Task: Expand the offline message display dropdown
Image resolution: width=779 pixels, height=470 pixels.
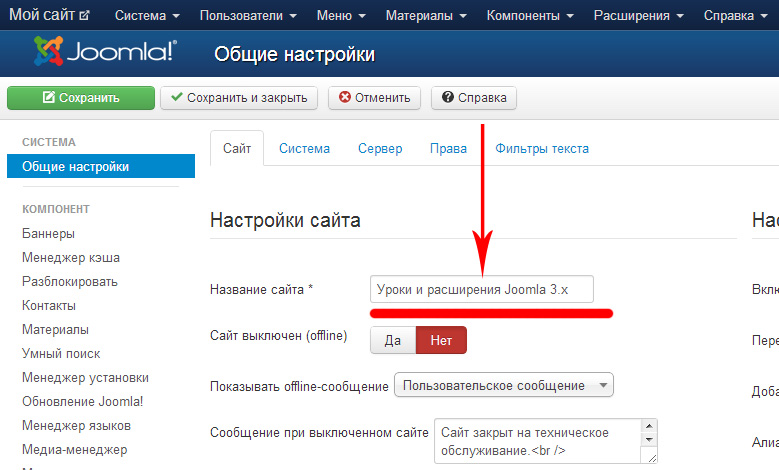Action: [x=504, y=385]
